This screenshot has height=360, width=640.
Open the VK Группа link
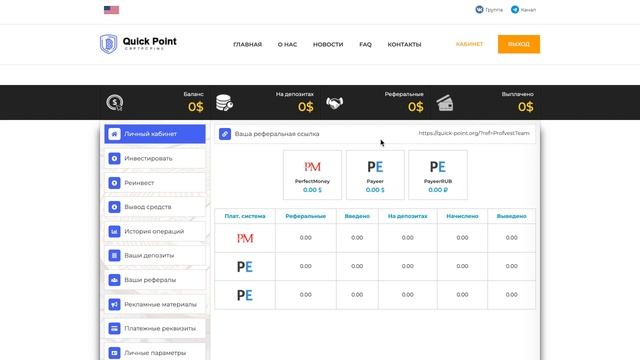click(x=489, y=9)
